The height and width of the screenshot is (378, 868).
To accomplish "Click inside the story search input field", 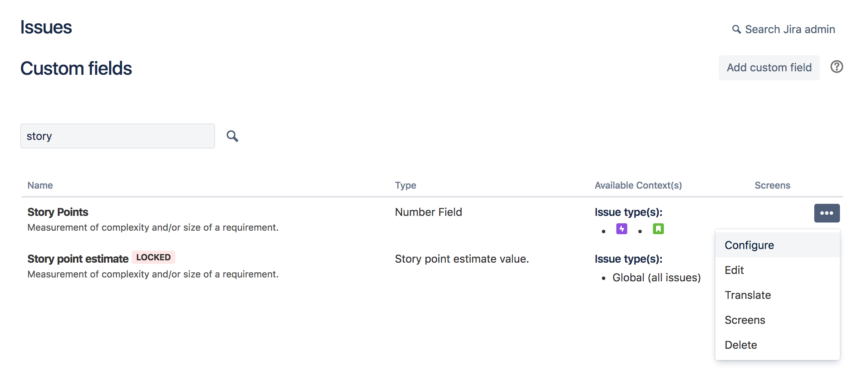I will coord(117,136).
